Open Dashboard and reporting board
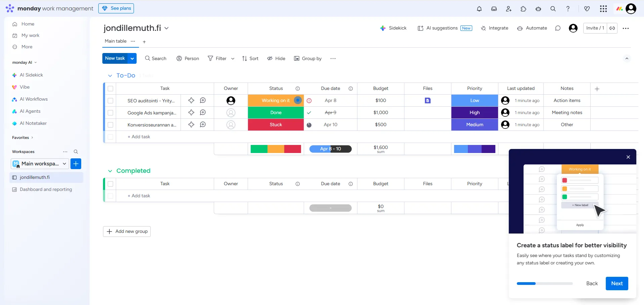Image resolution: width=644 pixels, height=305 pixels. coord(46,189)
